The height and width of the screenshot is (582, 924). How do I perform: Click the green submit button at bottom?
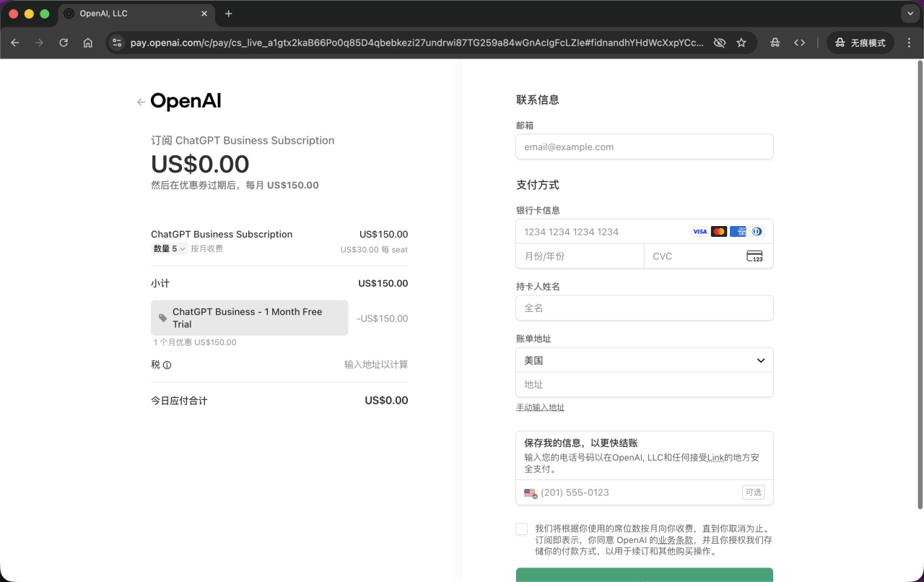point(645,575)
